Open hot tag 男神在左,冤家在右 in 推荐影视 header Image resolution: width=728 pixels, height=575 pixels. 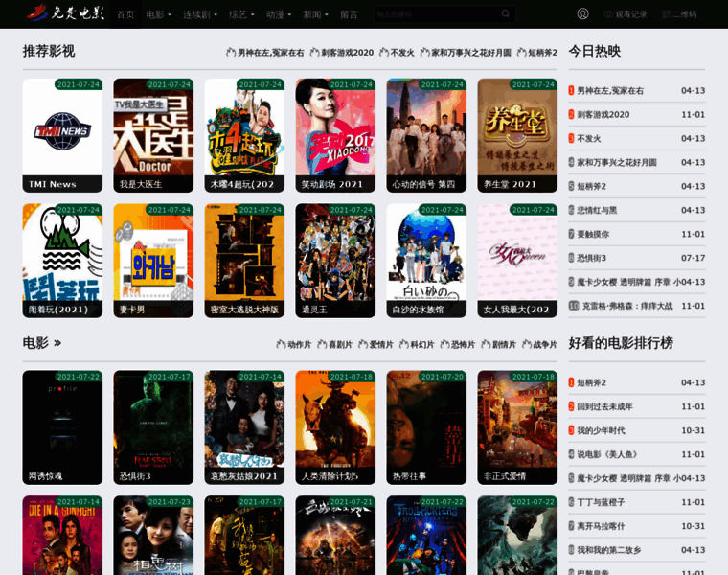coord(265,53)
